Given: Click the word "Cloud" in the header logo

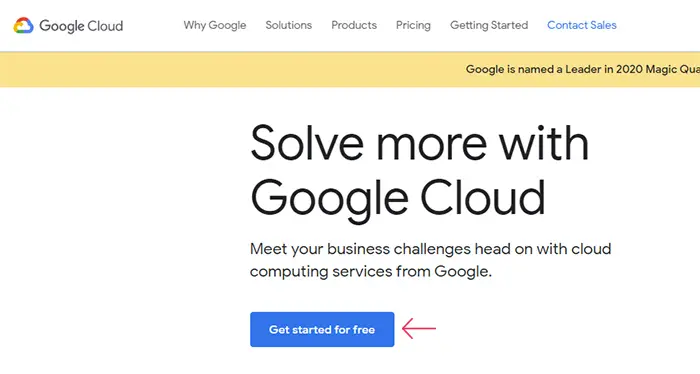Looking at the screenshot, I should [105, 26].
